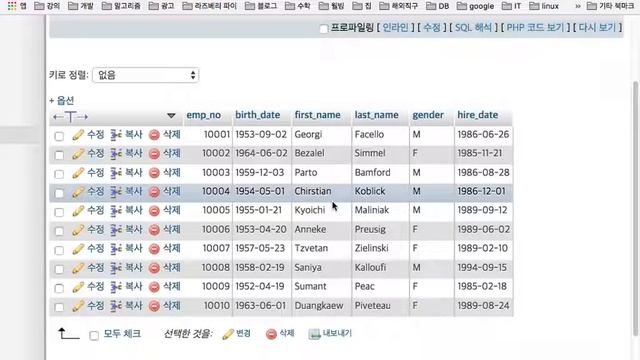Click the red delete icon for row 10005

point(154,211)
